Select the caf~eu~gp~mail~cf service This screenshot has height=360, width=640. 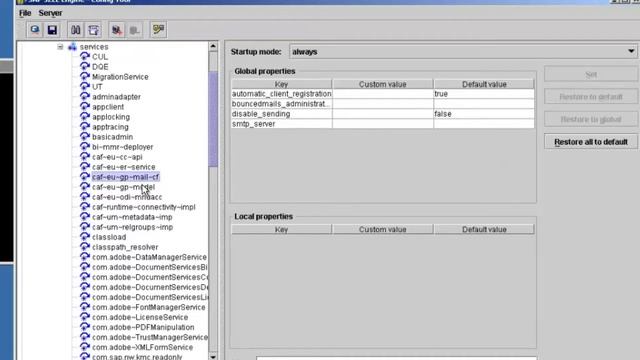click(x=125, y=177)
